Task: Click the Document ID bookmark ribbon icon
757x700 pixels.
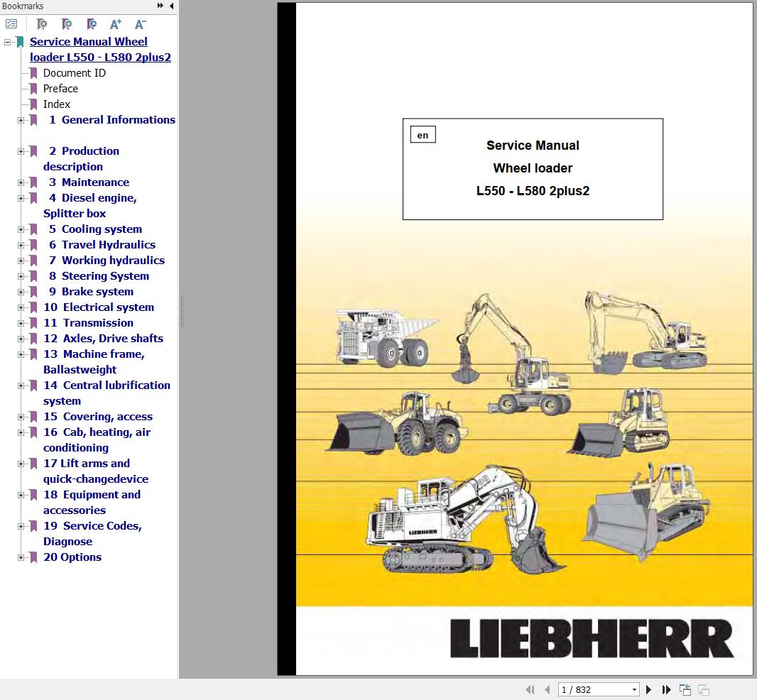Action: [33, 73]
